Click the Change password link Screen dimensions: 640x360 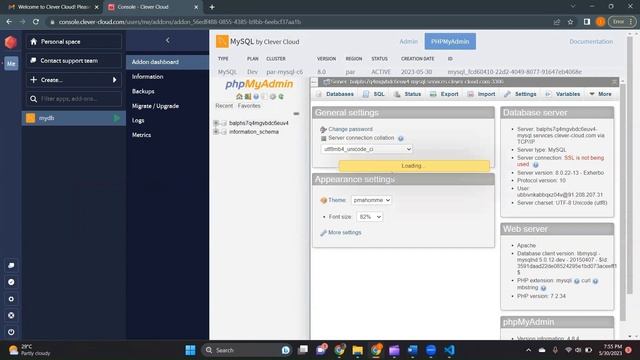(350, 129)
